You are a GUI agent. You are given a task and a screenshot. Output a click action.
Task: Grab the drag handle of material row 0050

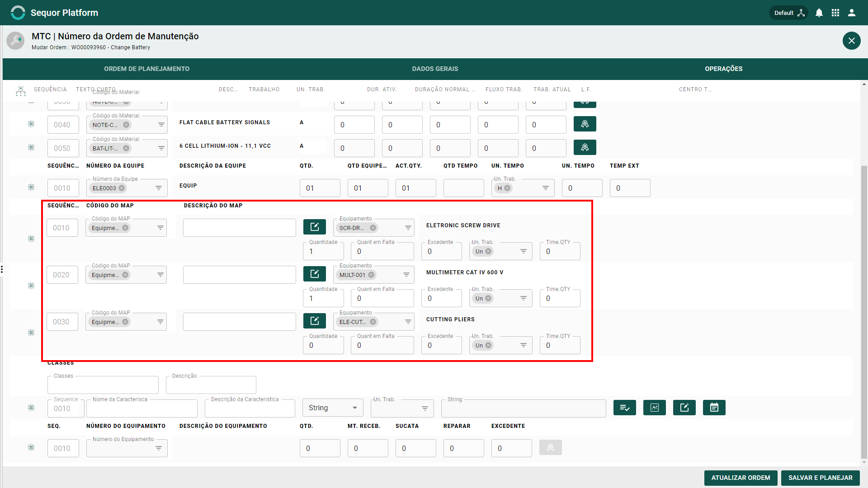(x=31, y=147)
